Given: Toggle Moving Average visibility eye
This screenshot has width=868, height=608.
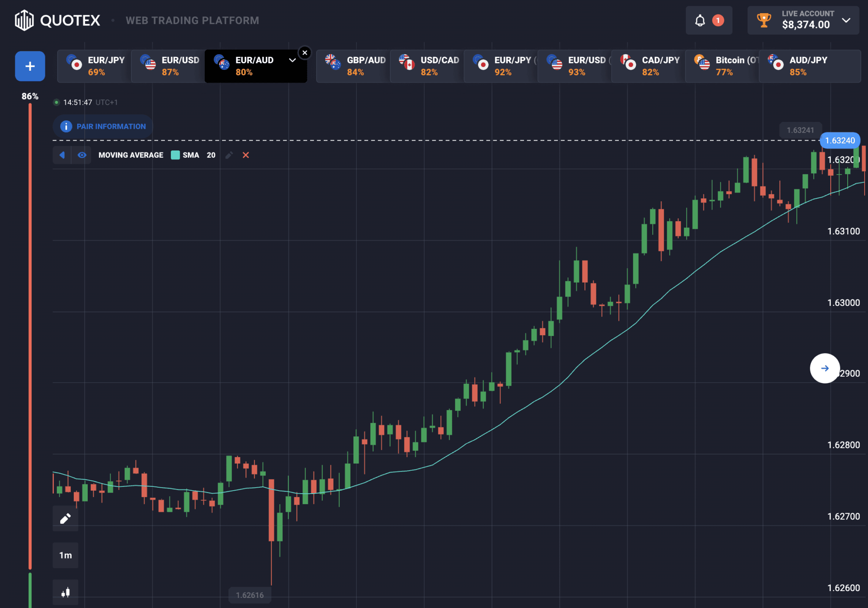Looking at the screenshot, I should [x=82, y=155].
